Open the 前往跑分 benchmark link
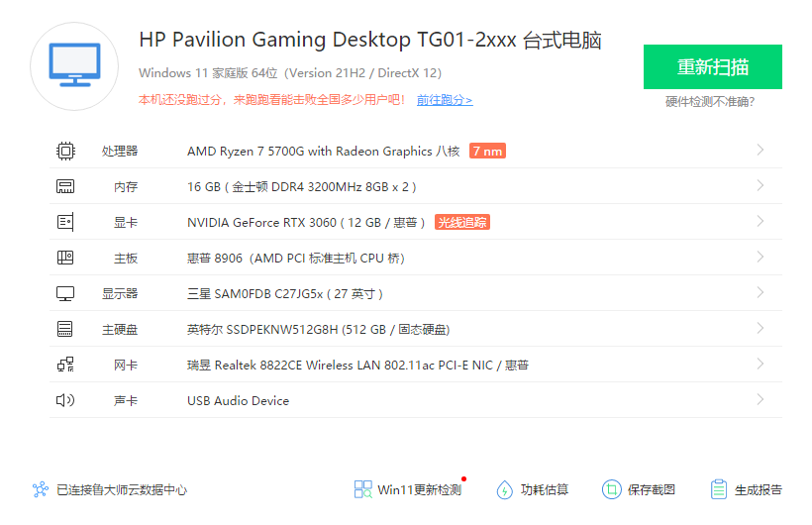This screenshot has width=812, height=525. coord(444,100)
